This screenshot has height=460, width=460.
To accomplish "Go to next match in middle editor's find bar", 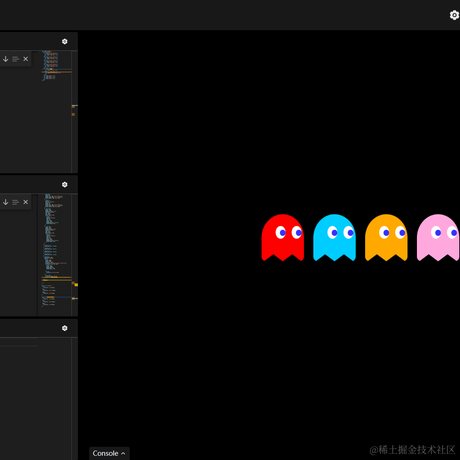I will (6, 202).
